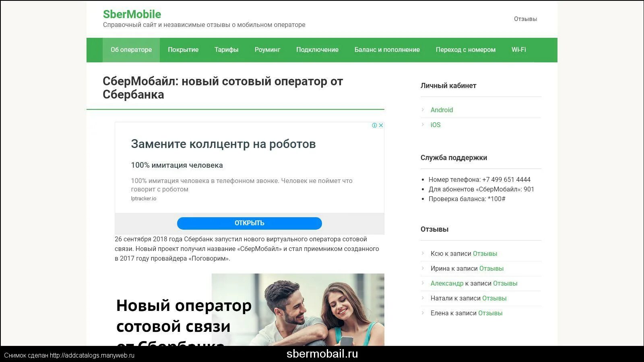Close the advertisement with the X icon
644x362 pixels.
point(381,125)
